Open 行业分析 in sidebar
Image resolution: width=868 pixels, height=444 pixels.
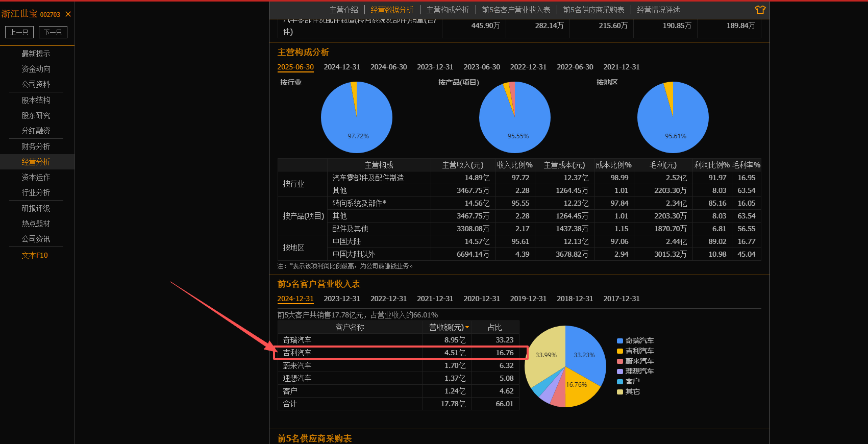36,192
